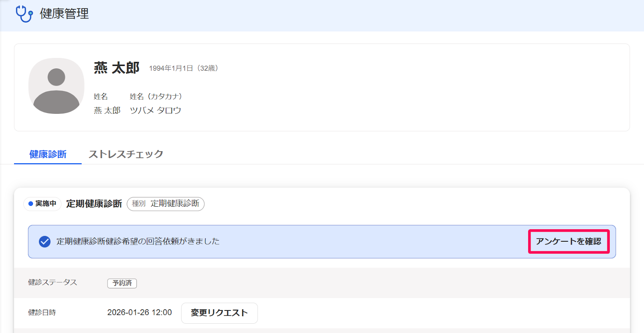This screenshot has height=333, width=644.
Task: Click the birthdate 1994年1月1日 text
Action: click(171, 68)
